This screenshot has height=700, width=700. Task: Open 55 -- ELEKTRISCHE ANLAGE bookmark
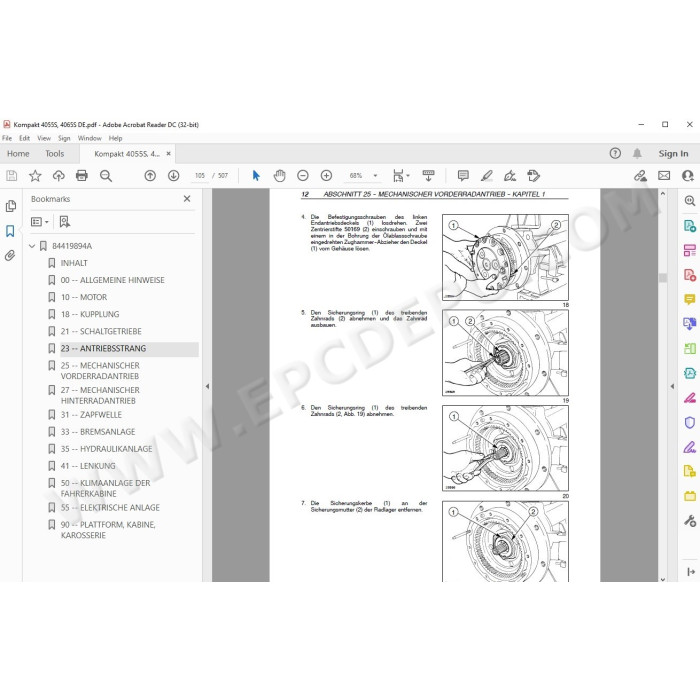click(110, 508)
